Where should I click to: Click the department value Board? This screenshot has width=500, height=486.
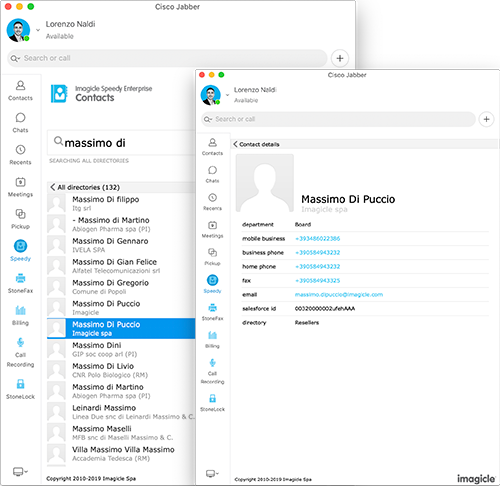pyautogui.click(x=303, y=225)
